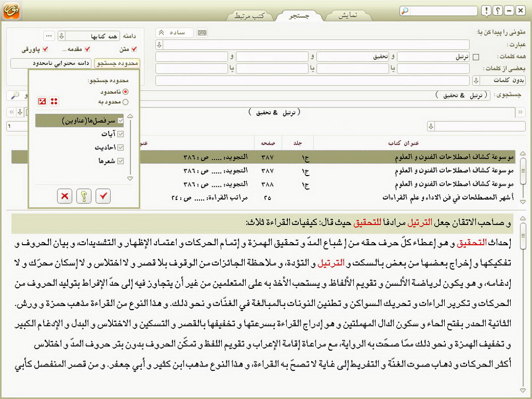Click the double chevron at the left of the query bar
532x399 pixels.
click(x=12, y=112)
